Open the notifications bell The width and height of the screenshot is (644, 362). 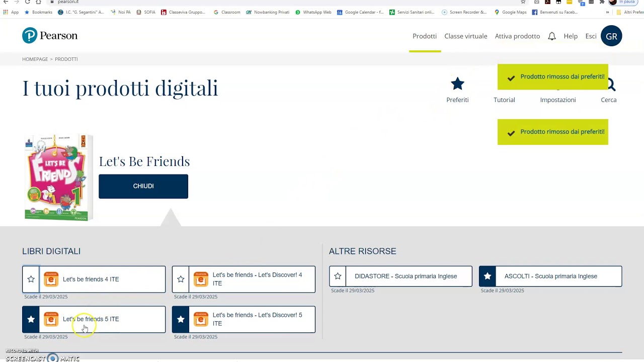point(552,36)
